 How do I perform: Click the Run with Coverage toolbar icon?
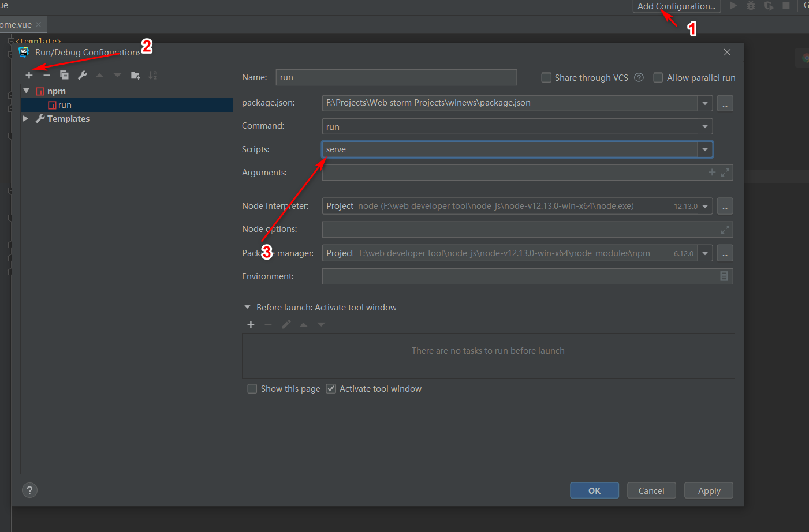(769, 6)
